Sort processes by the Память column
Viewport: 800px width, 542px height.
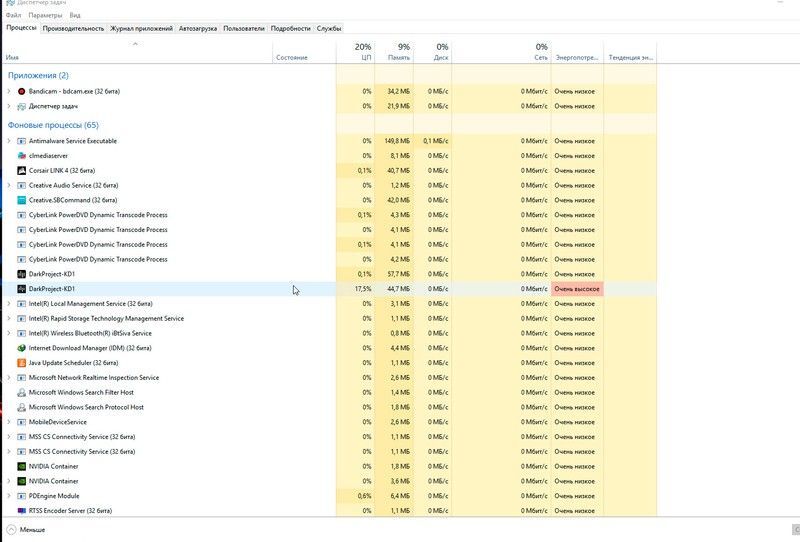coord(398,58)
